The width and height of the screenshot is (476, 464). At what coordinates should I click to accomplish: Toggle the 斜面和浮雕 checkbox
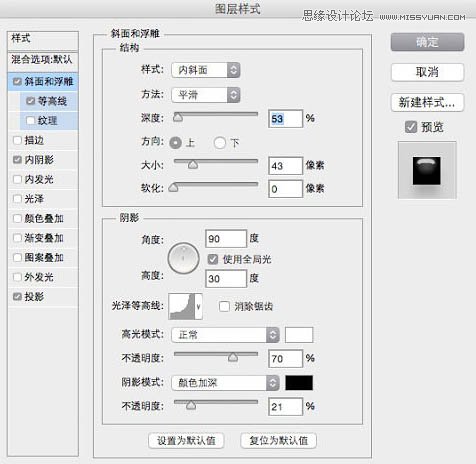[17, 81]
